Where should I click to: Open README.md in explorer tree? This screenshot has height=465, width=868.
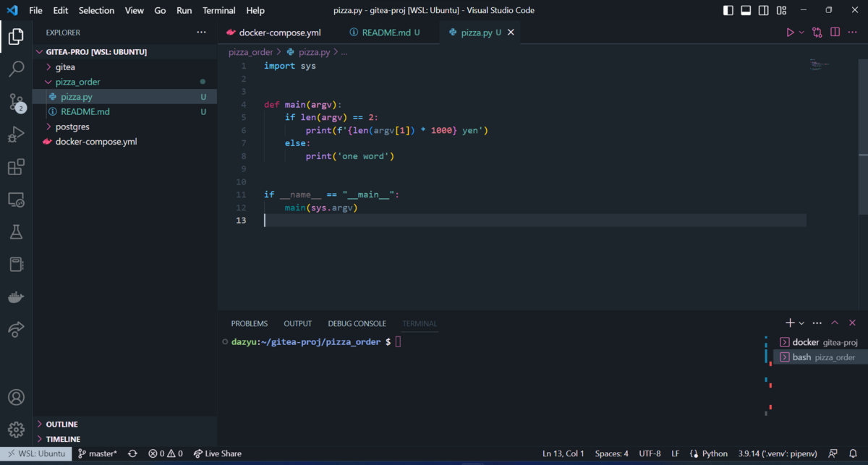point(85,112)
